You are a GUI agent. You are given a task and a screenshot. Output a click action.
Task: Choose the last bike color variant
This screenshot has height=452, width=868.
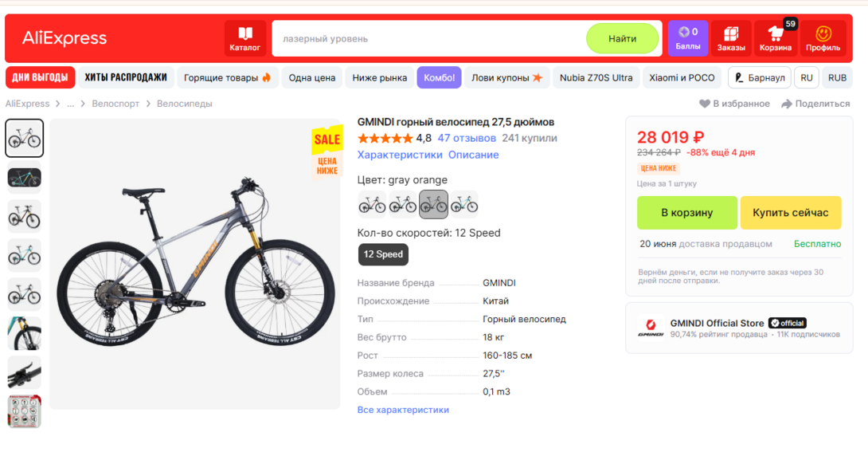(x=463, y=204)
